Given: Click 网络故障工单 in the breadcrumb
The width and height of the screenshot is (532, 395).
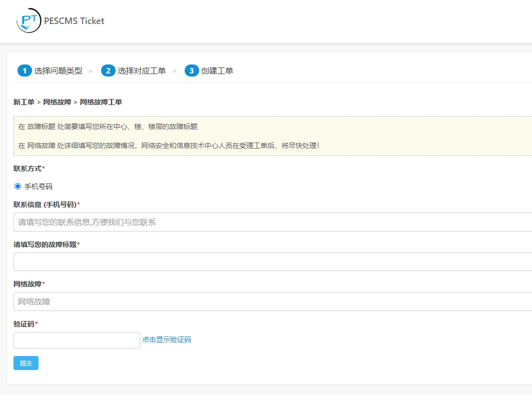Looking at the screenshot, I should click(x=101, y=102).
